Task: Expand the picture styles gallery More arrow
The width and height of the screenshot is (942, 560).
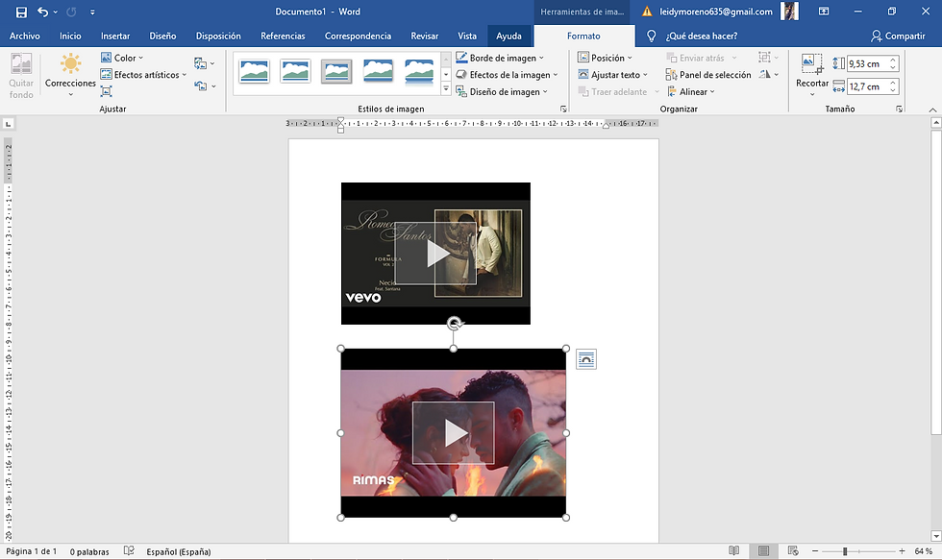Action: click(x=446, y=88)
